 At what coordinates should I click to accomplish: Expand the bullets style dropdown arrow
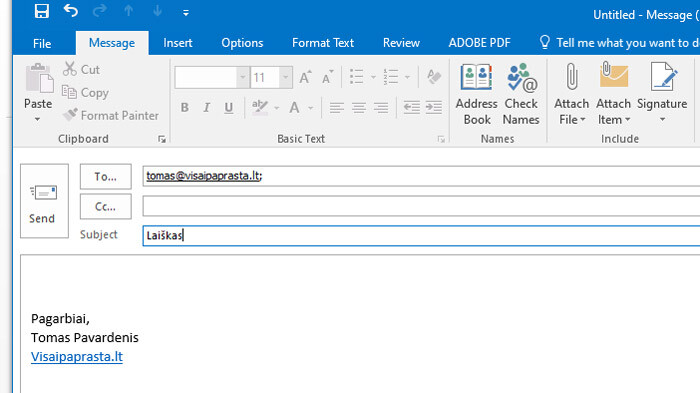[x=373, y=77]
